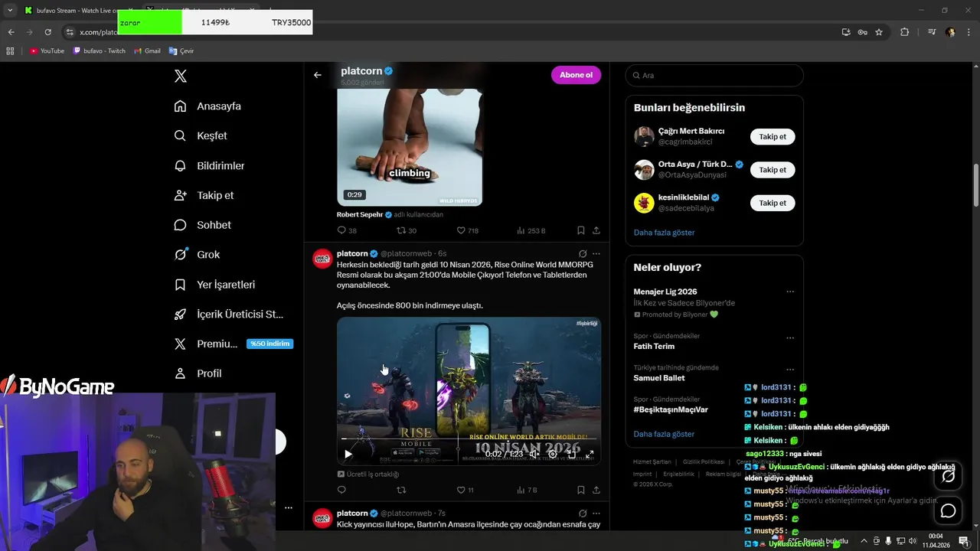Click the Abone ol subscribe button

pyautogui.click(x=576, y=75)
